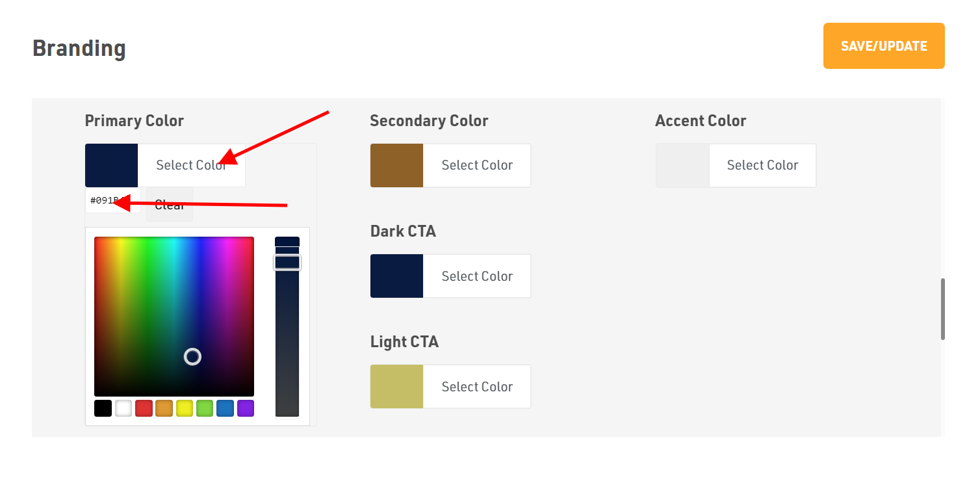The image size is (980, 485).
Task: Pick the black palette swatch
Action: (103, 408)
